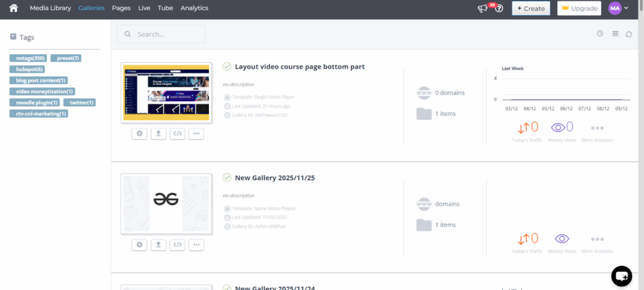Open three-dots menu for Layout video course gallery
The height and width of the screenshot is (290, 644).
click(197, 133)
